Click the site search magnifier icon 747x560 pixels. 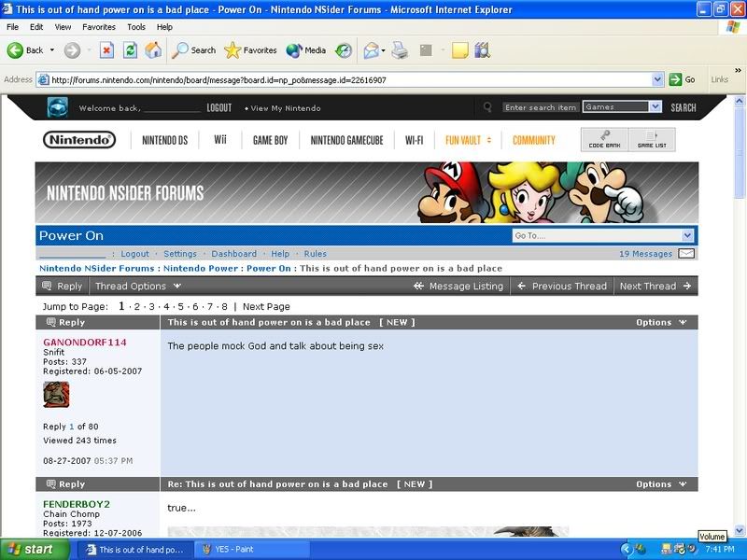click(487, 107)
